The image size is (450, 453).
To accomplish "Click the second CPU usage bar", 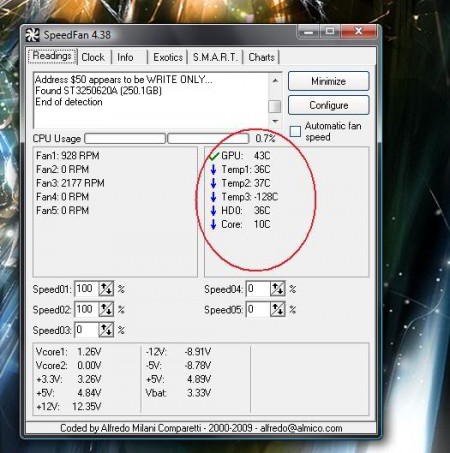I will pos(208,138).
